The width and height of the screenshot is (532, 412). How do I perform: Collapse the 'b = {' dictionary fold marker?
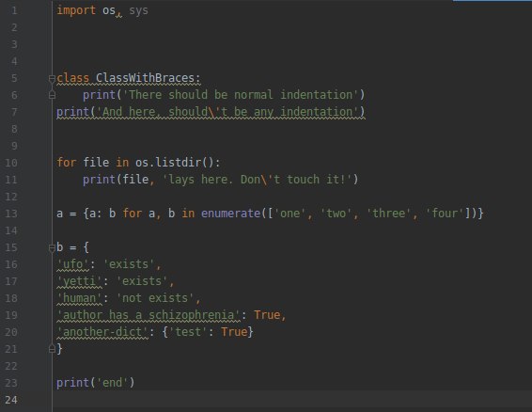[52, 248]
